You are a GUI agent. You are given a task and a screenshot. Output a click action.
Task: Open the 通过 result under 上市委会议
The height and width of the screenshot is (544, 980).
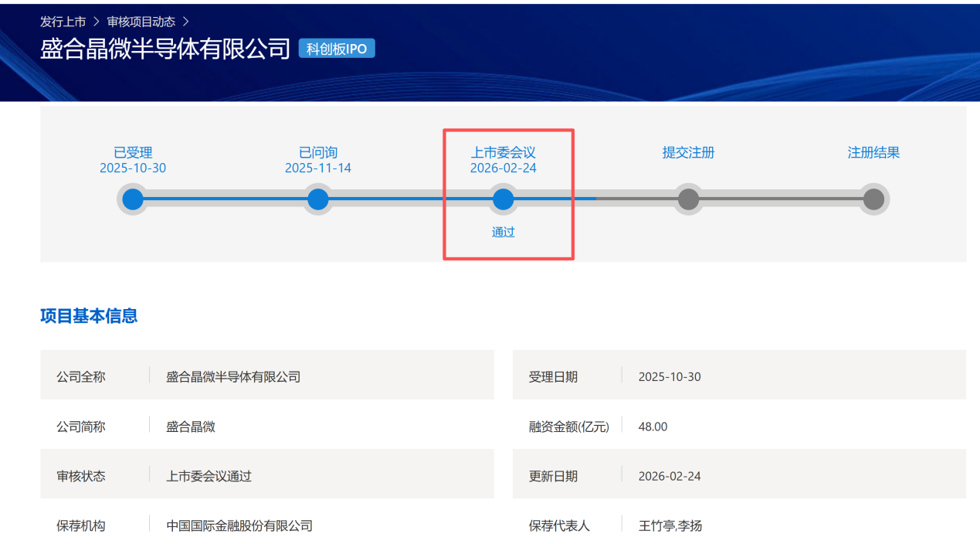[x=503, y=231]
